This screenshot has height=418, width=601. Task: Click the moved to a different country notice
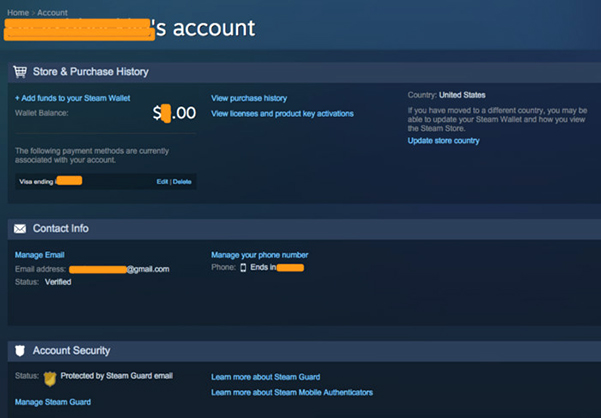pos(498,120)
